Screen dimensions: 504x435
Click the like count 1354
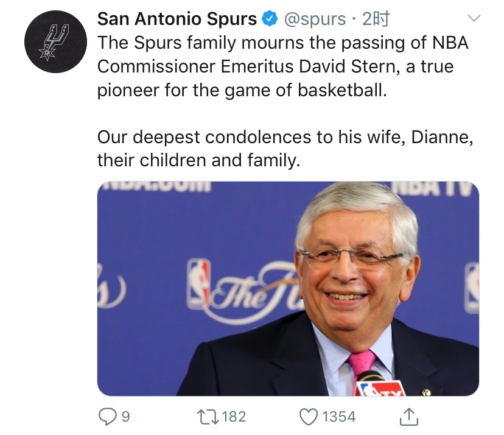pos(338,417)
